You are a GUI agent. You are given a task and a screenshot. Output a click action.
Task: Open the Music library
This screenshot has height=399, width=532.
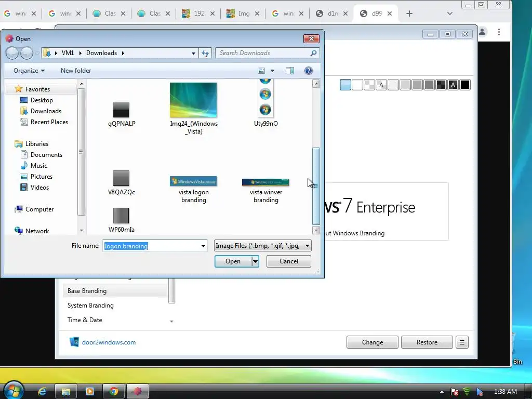tap(38, 166)
